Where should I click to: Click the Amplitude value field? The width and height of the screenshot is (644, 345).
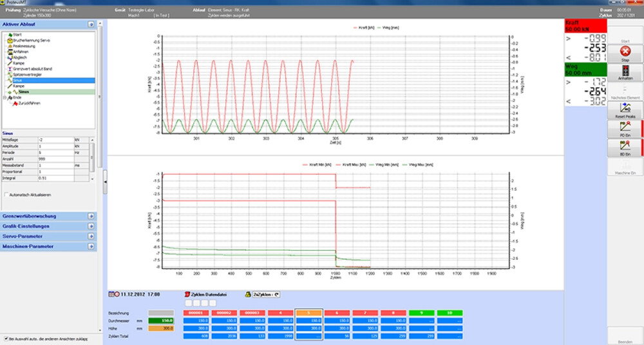[x=56, y=146]
